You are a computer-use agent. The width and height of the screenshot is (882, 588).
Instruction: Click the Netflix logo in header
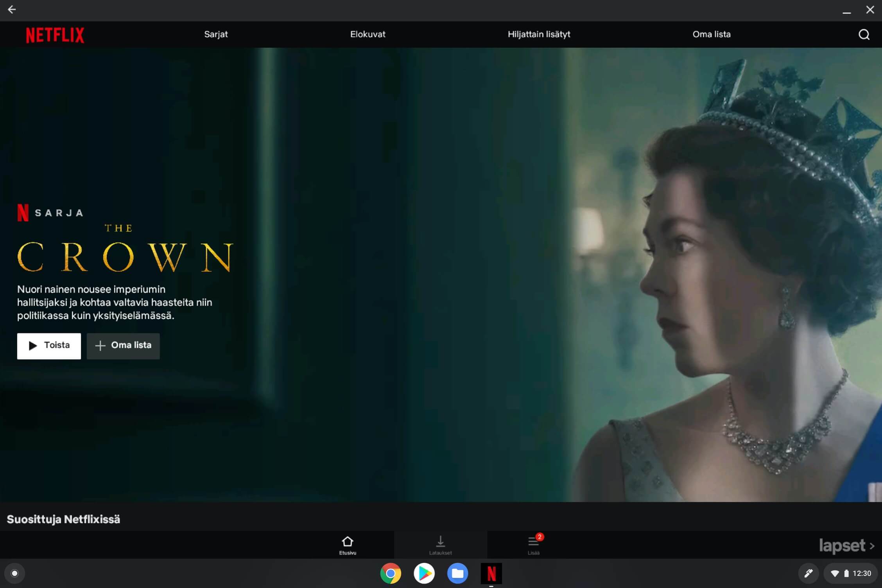(55, 35)
